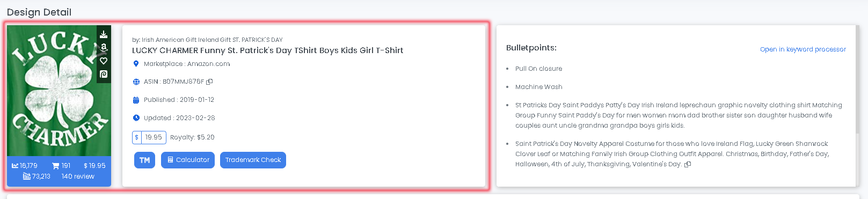Download the Lucky Charmer design image
The width and height of the screenshot is (868, 199).
[104, 34]
